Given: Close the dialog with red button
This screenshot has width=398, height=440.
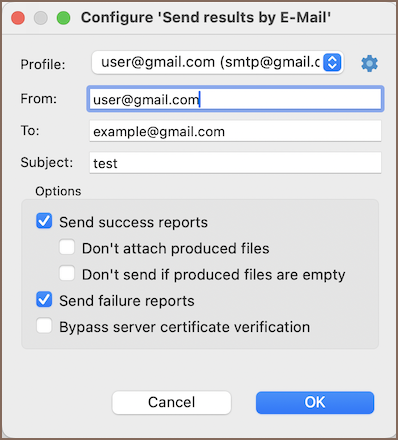Looking at the screenshot, I should tap(18, 18).
